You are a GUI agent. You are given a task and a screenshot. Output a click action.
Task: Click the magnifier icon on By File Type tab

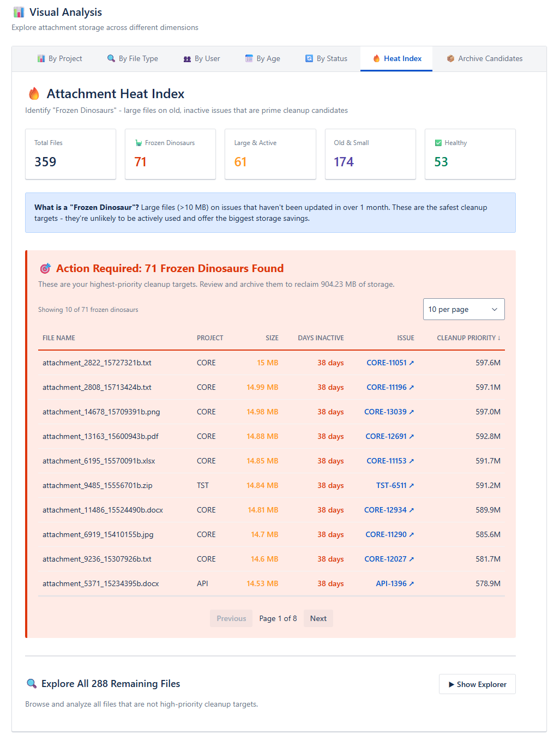tap(111, 58)
